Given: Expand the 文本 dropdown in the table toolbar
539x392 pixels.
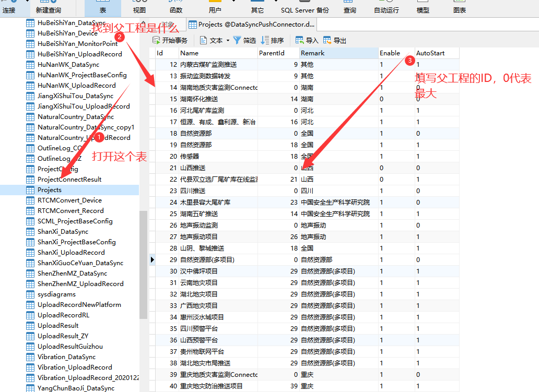Looking at the screenshot, I should tap(228, 41).
